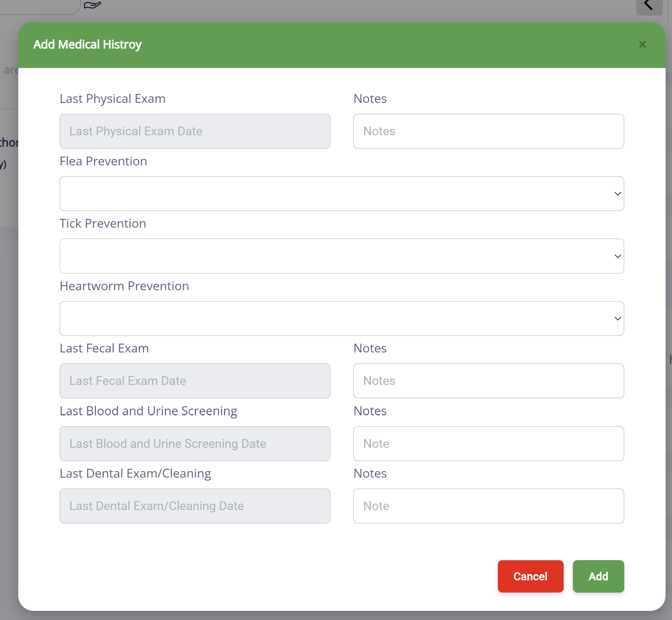Focus the Note field beside Blood and Urine Screening
Screen dimensions: 672x620
coord(488,443)
